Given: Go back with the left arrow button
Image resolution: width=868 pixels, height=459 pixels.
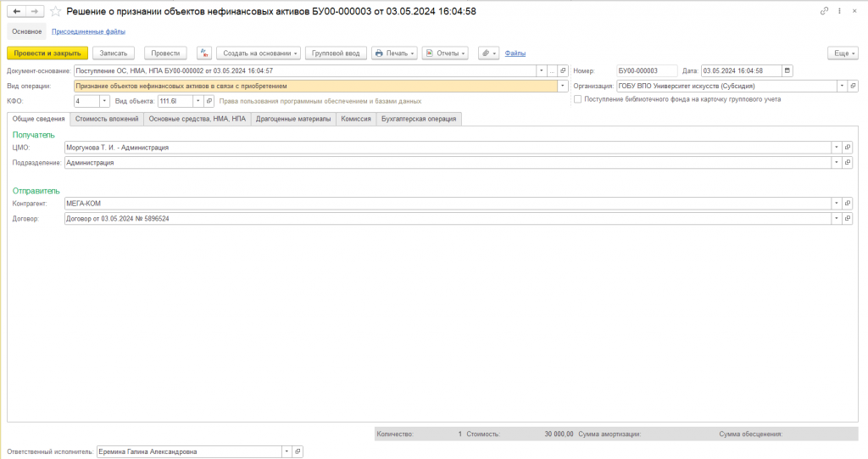Looking at the screenshot, I should coord(17,11).
